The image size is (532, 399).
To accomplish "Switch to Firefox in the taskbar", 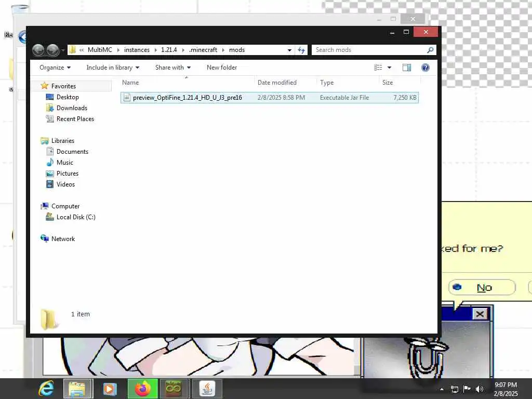I will pos(143,389).
